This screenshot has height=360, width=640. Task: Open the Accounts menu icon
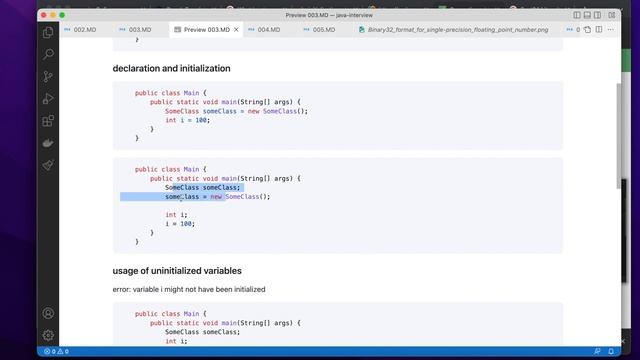[x=48, y=313]
